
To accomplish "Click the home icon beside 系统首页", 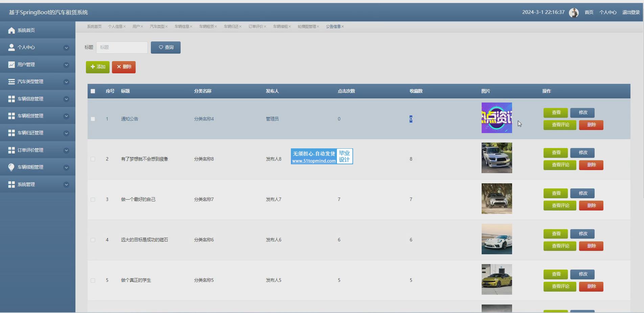I will click(11, 30).
